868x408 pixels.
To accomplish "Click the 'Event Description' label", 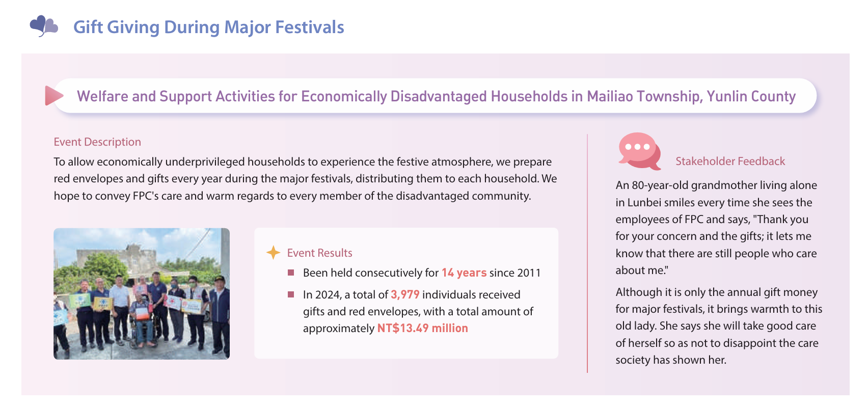I will click(97, 142).
